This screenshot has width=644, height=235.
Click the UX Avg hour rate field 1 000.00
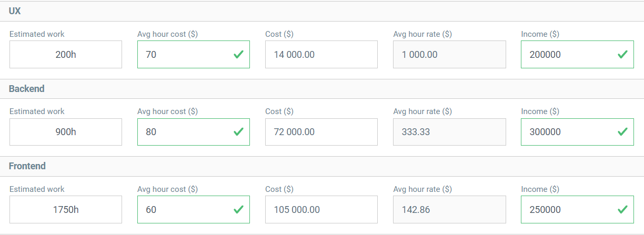click(x=449, y=55)
